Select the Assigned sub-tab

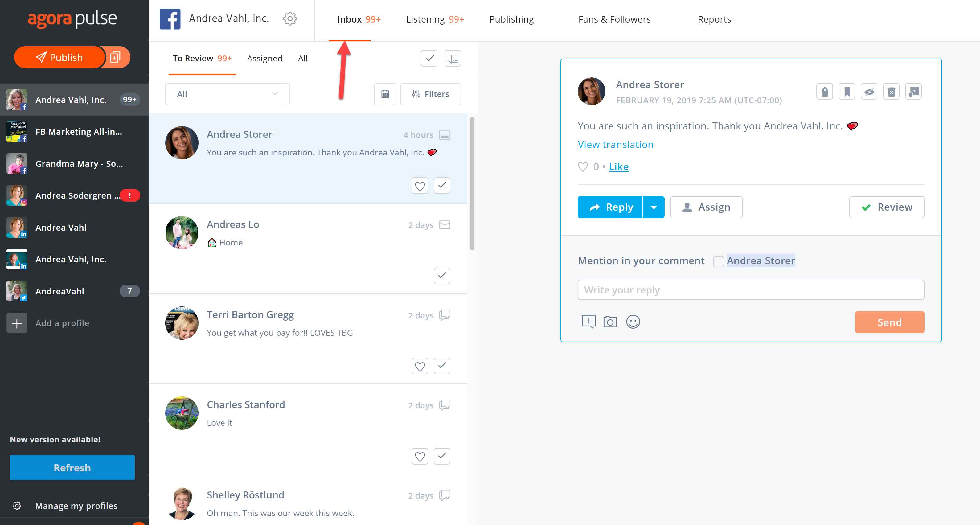pyautogui.click(x=264, y=59)
